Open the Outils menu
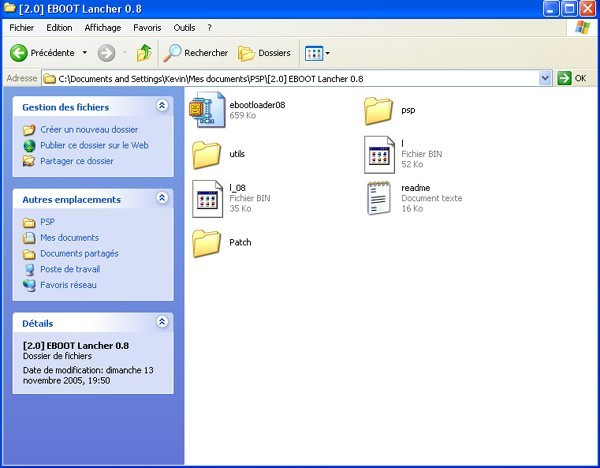Screen dimensions: 600x468 pos(184,28)
